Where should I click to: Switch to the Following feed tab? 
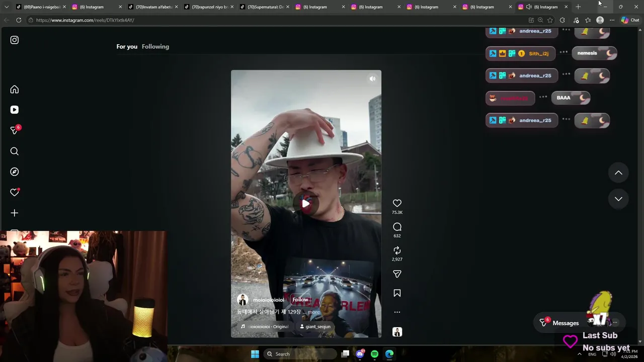click(155, 47)
